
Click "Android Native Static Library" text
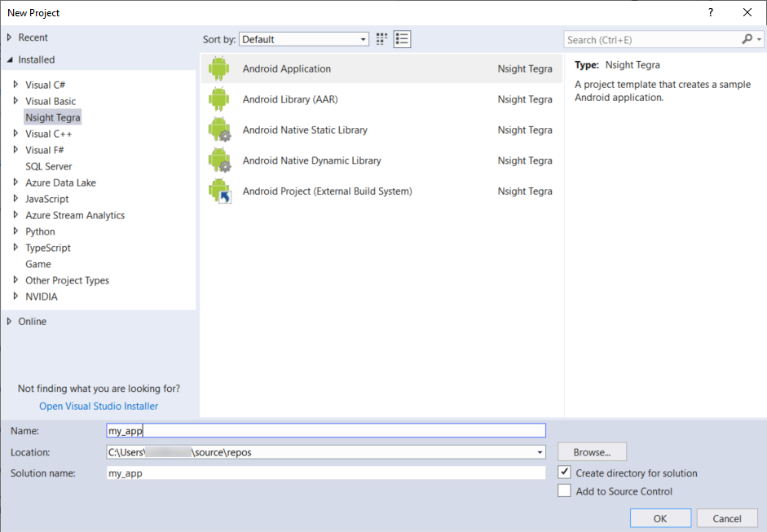point(305,130)
